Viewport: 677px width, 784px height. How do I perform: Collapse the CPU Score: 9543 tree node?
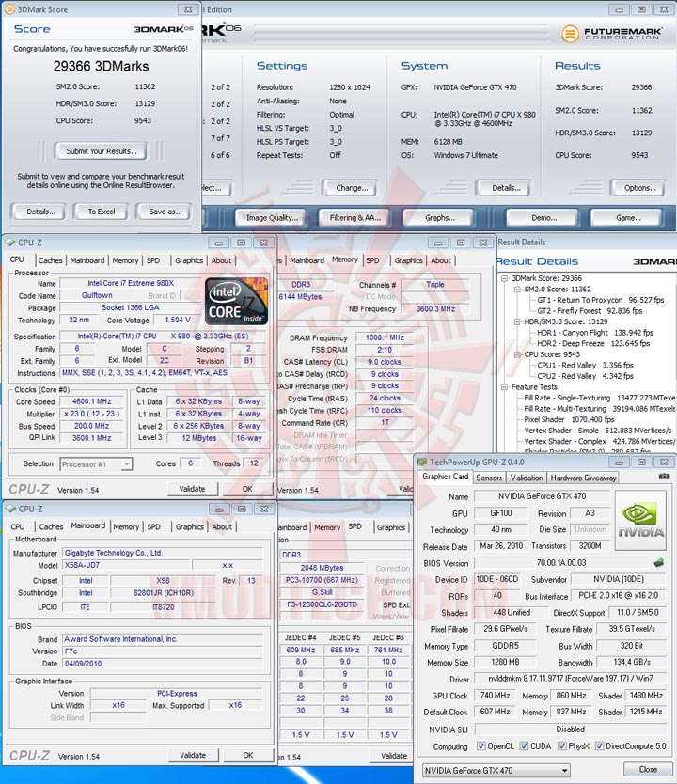coord(517,354)
